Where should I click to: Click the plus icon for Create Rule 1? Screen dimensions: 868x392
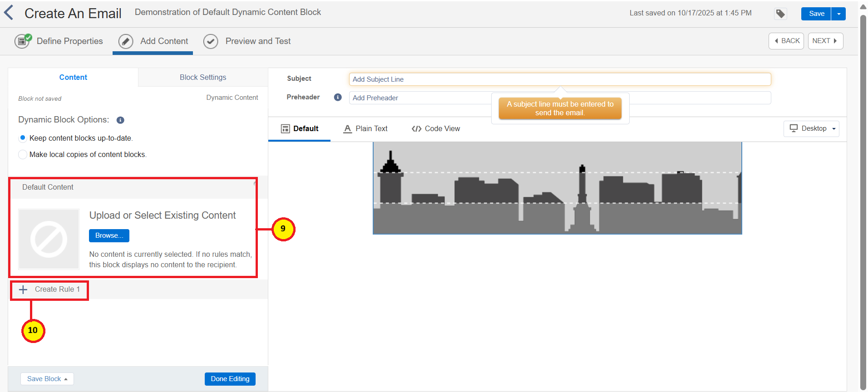click(x=23, y=289)
